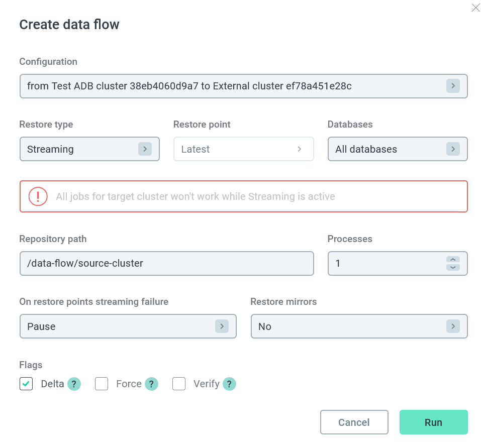Screen dimensions: 481x448
Task: Click the Verify flag help icon
Action: pos(229,384)
